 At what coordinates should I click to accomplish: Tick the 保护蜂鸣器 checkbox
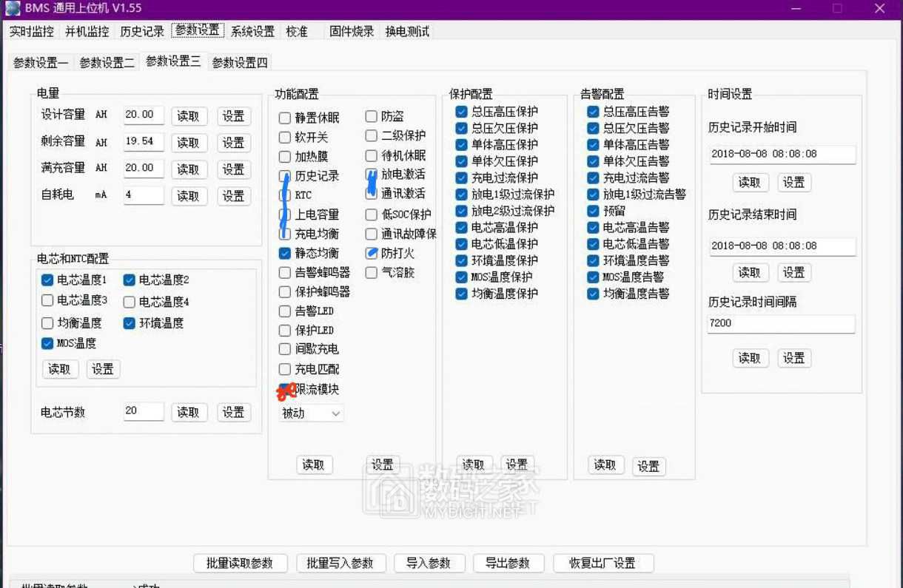[x=285, y=291]
